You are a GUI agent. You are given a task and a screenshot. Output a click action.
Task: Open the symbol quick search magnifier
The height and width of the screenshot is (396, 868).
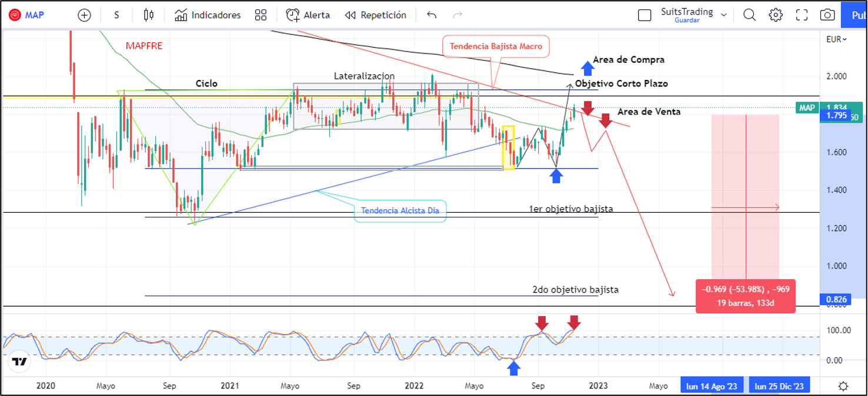point(749,15)
